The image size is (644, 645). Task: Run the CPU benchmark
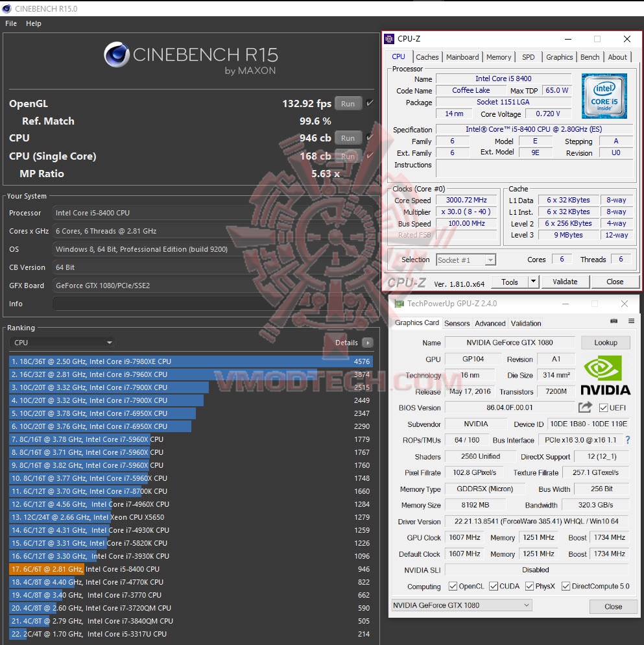(348, 138)
